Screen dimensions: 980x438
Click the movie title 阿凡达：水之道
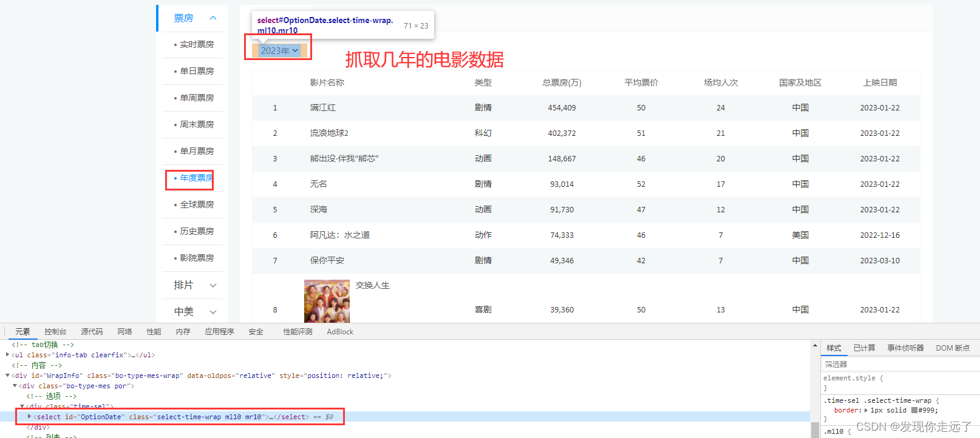339,235
